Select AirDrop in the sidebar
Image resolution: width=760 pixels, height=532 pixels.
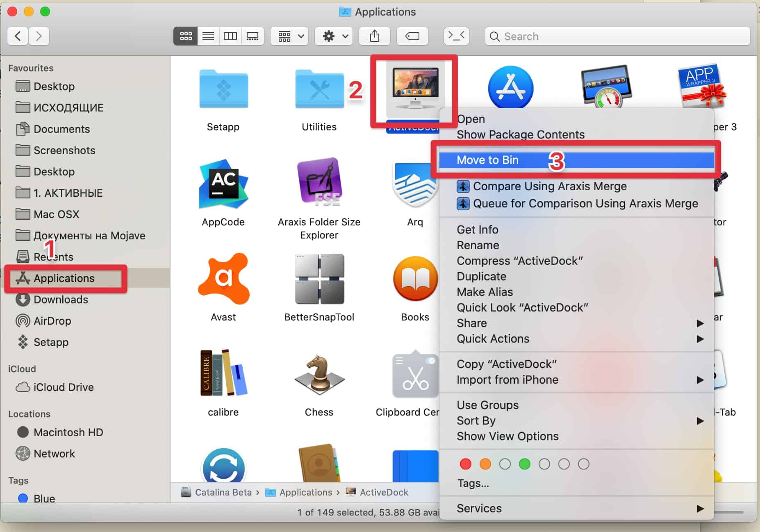point(52,321)
